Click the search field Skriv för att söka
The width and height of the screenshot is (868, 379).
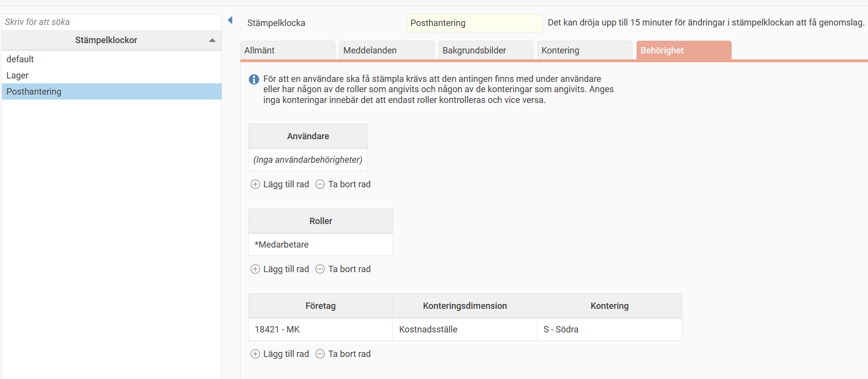(x=112, y=22)
